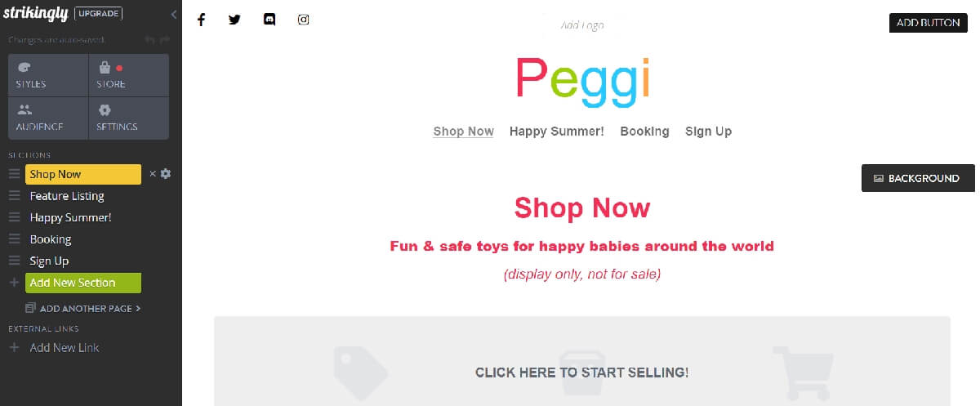Go to Booking navigation menu item
Image resolution: width=980 pixels, height=406 pixels.
point(644,132)
